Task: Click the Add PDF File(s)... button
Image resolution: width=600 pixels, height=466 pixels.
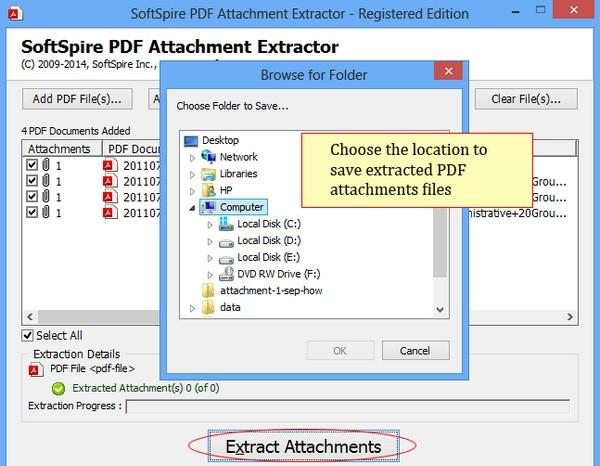Action: tap(77, 99)
